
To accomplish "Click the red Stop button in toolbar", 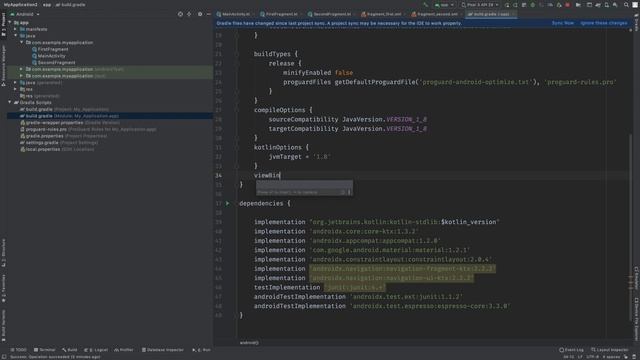I will (x=567, y=5).
